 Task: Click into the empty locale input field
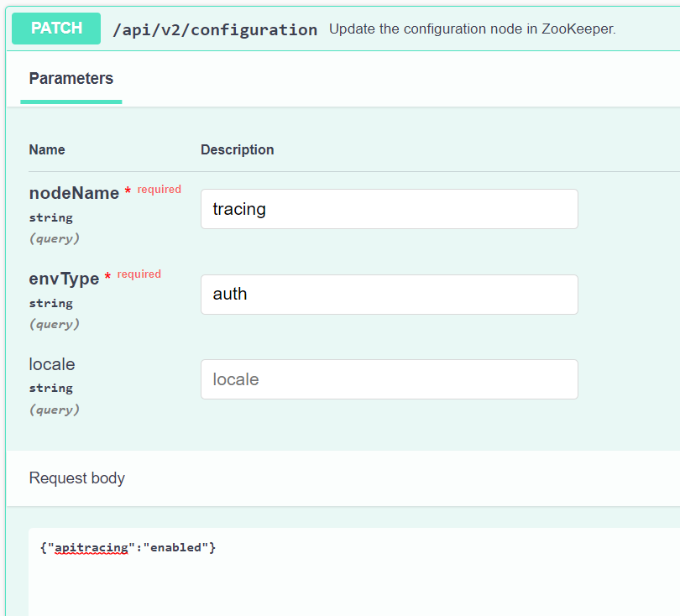click(389, 379)
